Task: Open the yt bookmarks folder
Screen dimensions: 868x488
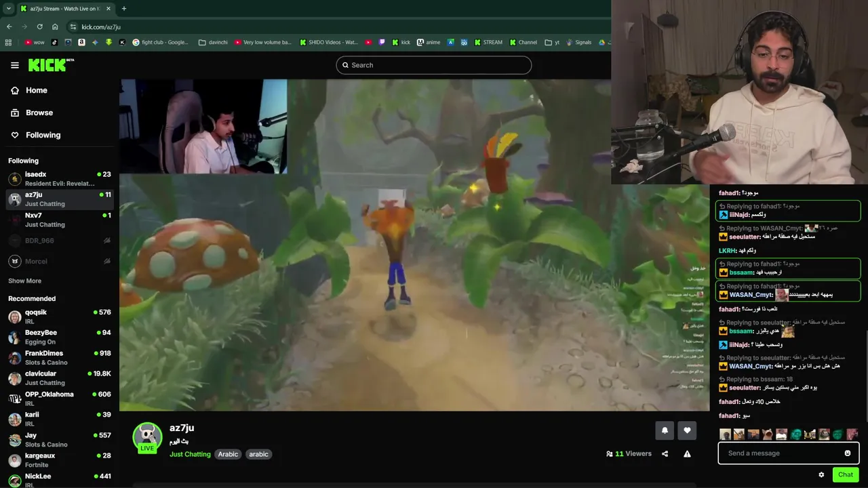Action: 553,42
